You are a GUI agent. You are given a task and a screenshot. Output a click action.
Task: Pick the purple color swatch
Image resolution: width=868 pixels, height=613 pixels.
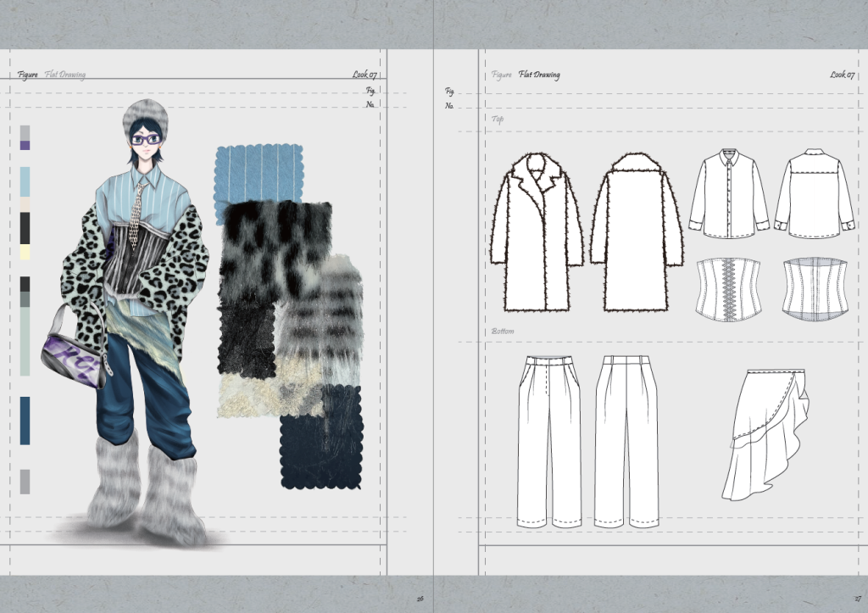(25, 145)
